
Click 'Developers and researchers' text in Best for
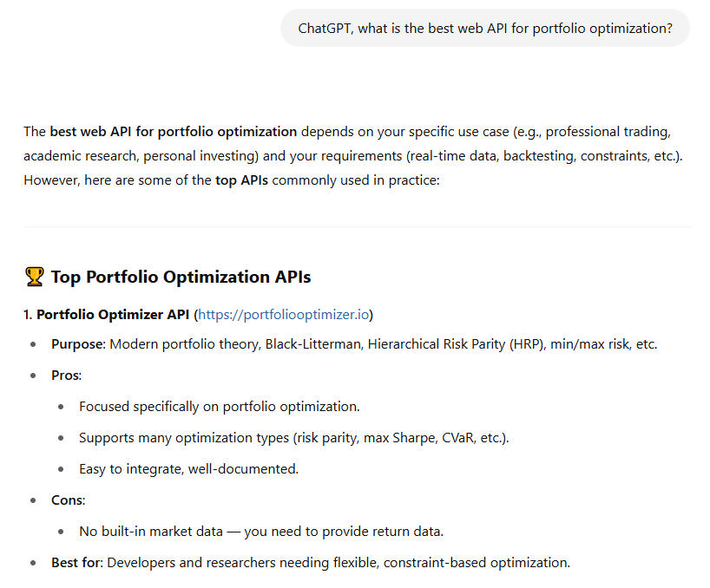191,563
